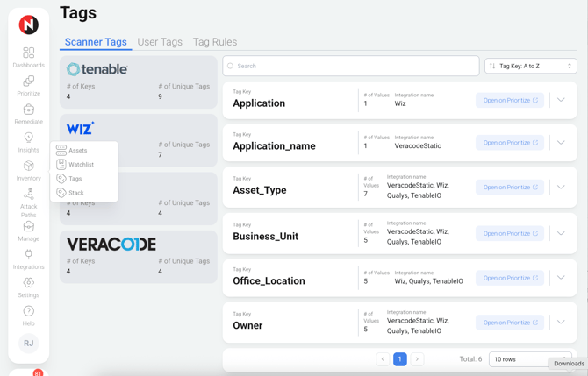Open the Dashboards sidebar icon
The width and height of the screenshot is (588, 376).
pos(28,54)
